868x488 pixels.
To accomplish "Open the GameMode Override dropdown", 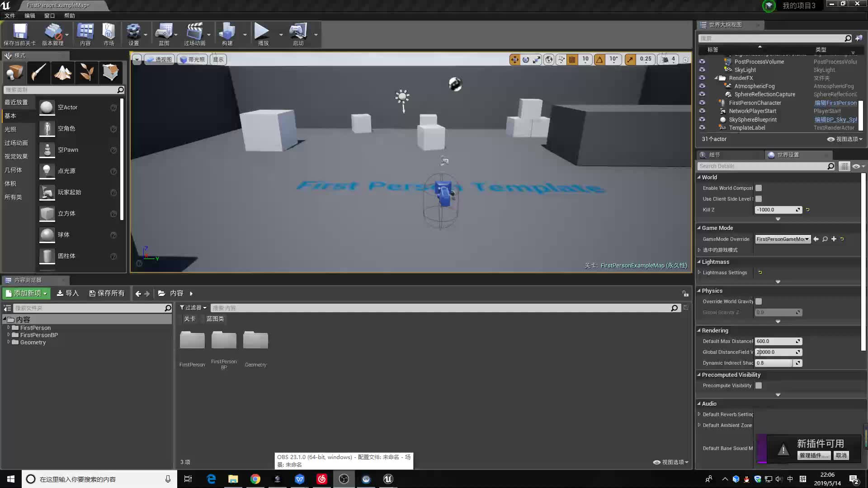I will point(783,239).
